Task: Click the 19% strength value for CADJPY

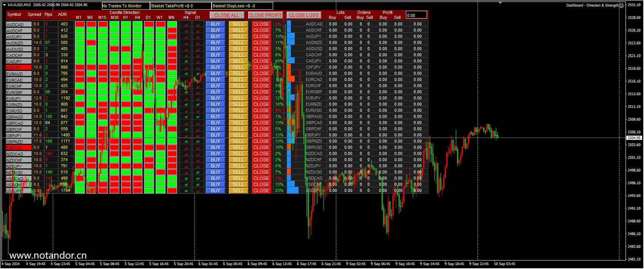Action: [279, 61]
